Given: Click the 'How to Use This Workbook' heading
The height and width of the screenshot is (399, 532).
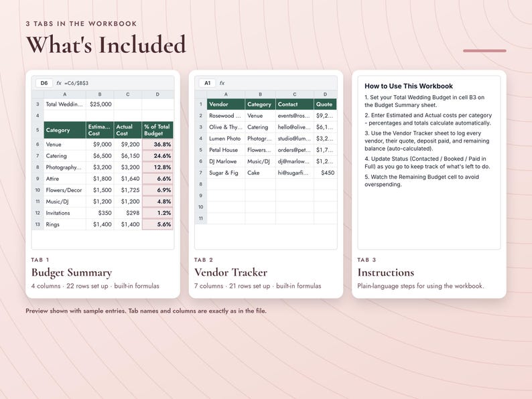Looking at the screenshot, I should pos(409,86).
